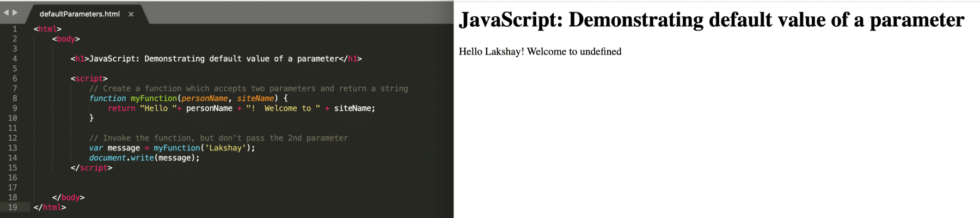The height and width of the screenshot is (218, 980).
Task: Click the 'siteName' parameter in function signature
Action: [x=255, y=99]
